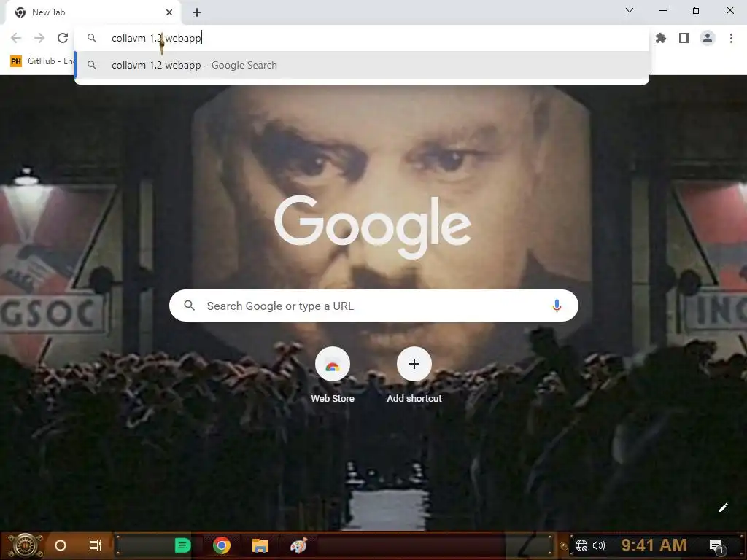Click the browser back arrow
747x560 pixels.
(x=16, y=38)
